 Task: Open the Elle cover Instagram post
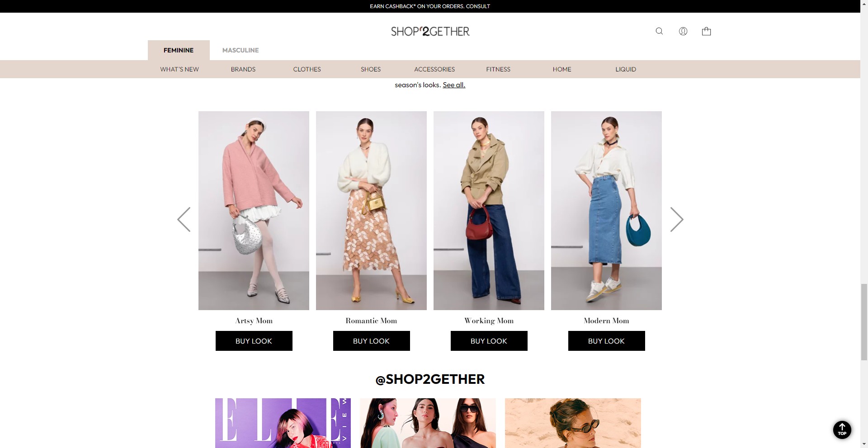click(x=283, y=423)
